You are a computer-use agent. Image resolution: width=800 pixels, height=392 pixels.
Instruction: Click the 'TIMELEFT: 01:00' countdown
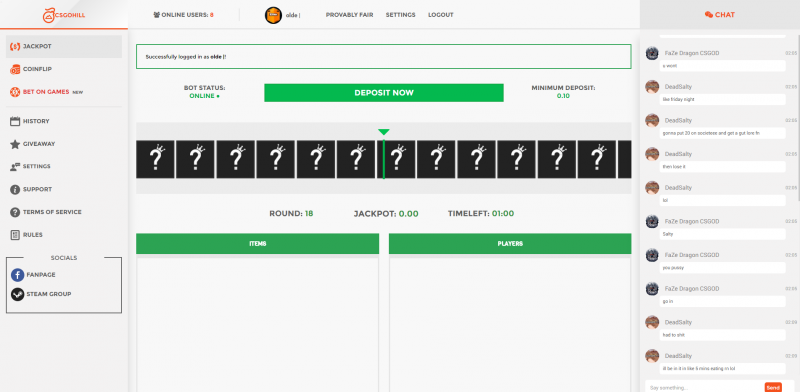(x=481, y=214)
